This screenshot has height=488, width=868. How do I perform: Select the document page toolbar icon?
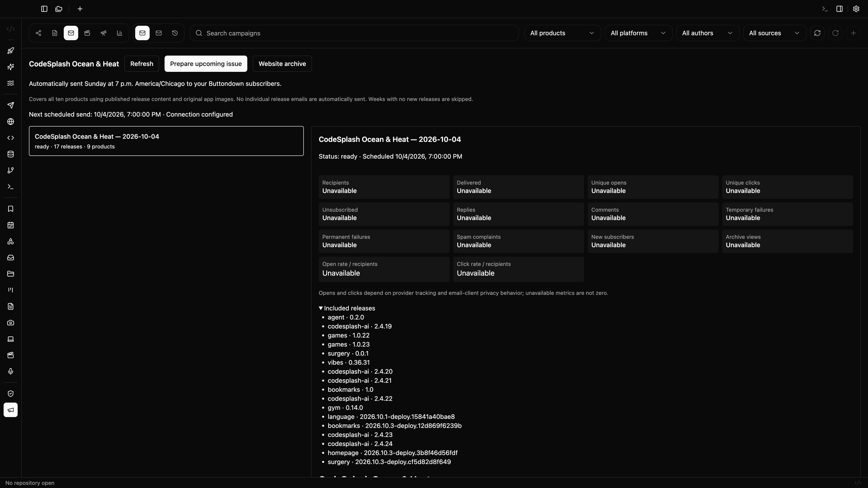54,33
